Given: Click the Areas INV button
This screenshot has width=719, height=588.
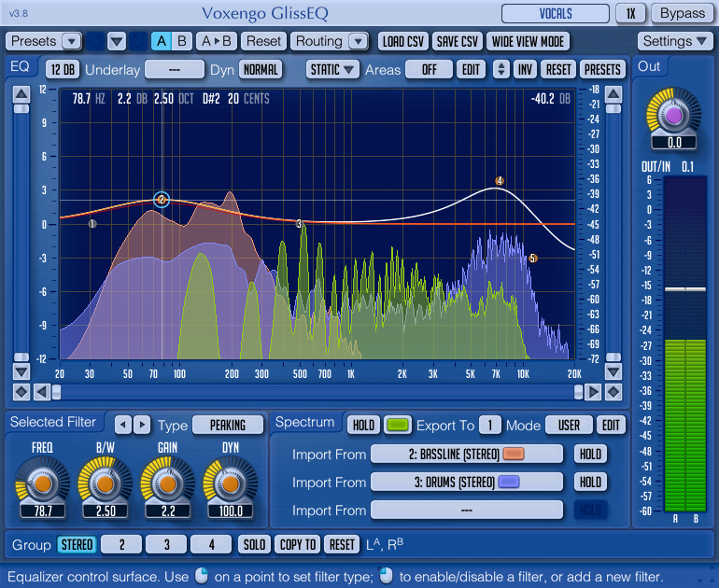Looking at the screenshot, I should coord(525,70).
